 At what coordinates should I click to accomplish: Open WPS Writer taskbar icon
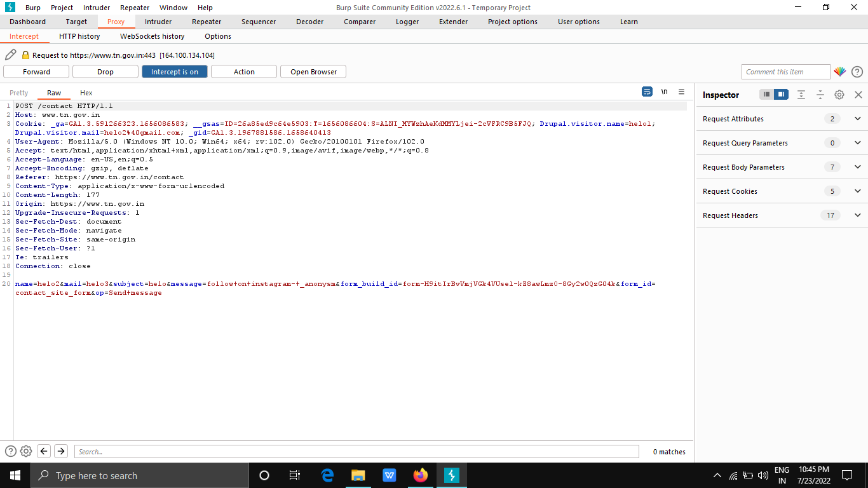(390, 475)
